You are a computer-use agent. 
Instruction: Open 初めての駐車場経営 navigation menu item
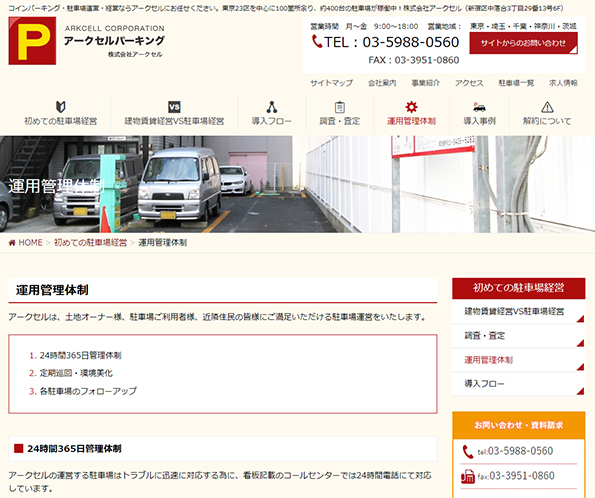pos(61,114)
